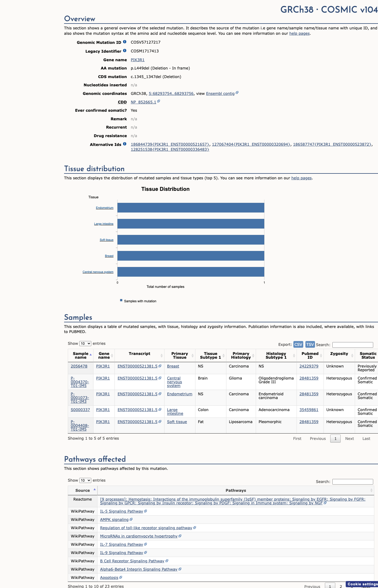Click external icon next to IL-9 Signaling Pathway
This screenshot has height=588, width=378.
pyautogui.click(x=145, y=552)
